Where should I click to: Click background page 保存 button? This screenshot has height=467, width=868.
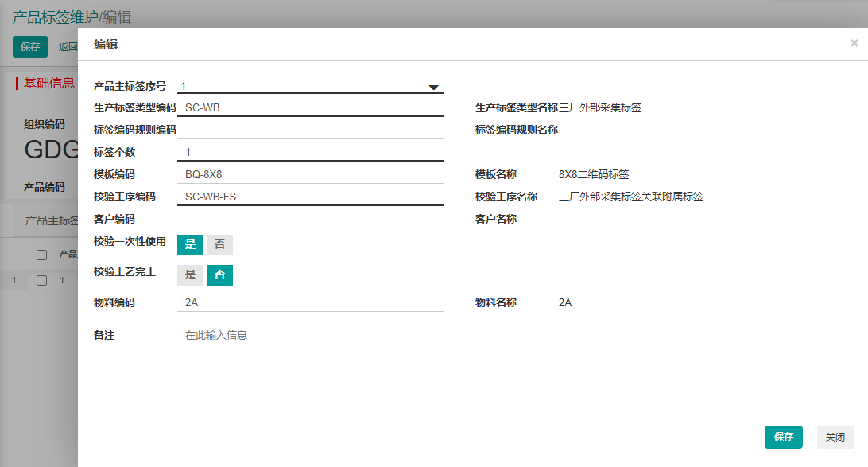(x=30, y=46)
